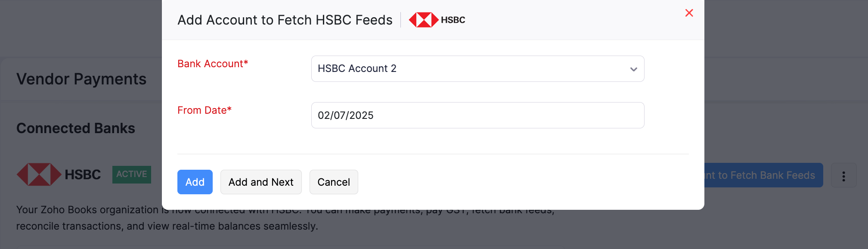
Task: Click the Bank Account required label
Action: [x=212, y=64]
